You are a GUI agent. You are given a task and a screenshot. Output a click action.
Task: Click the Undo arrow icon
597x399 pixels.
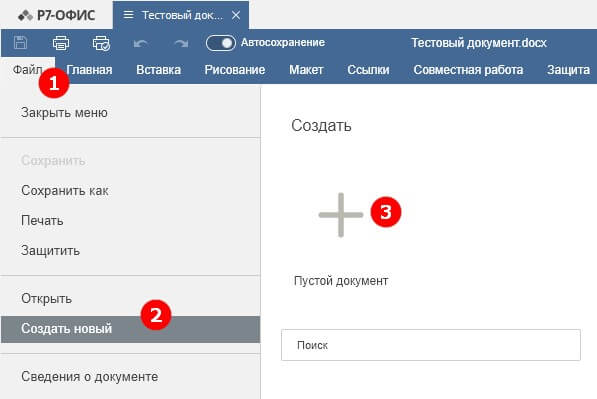(x=140, y=43)
